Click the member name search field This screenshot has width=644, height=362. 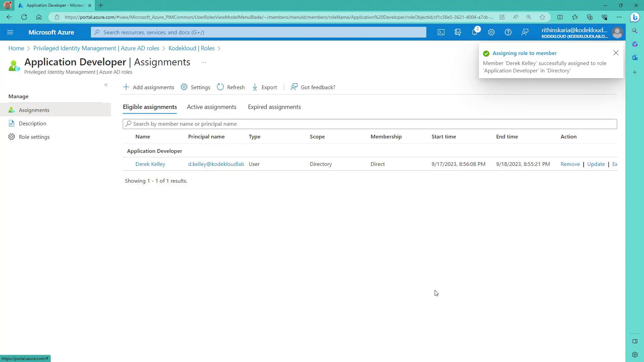(369, 124)
